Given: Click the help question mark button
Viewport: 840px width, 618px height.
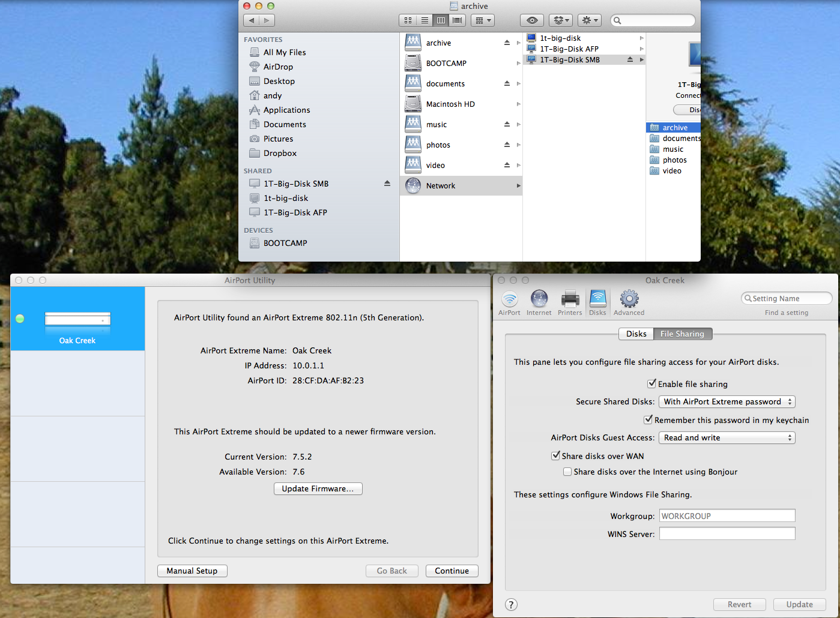Looking at the screenshot, I should 511,605.
